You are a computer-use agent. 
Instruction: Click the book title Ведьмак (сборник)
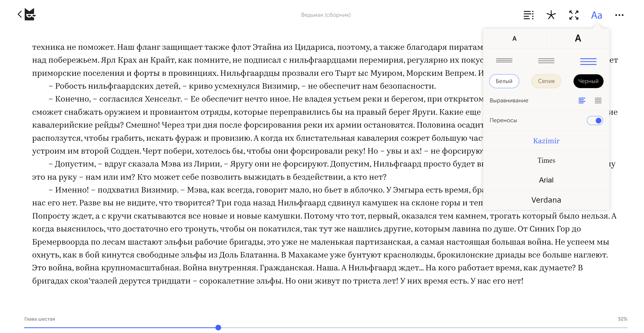(x=326, y=15)
